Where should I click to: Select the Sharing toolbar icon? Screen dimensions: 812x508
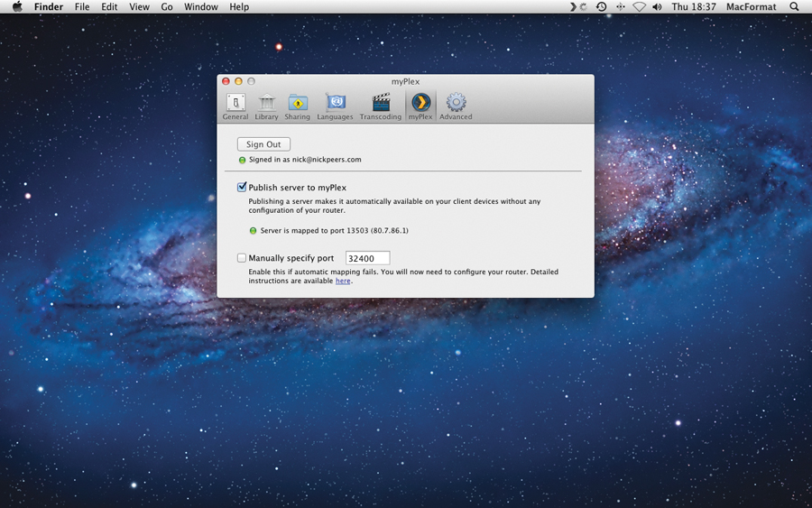pos(297,106)
